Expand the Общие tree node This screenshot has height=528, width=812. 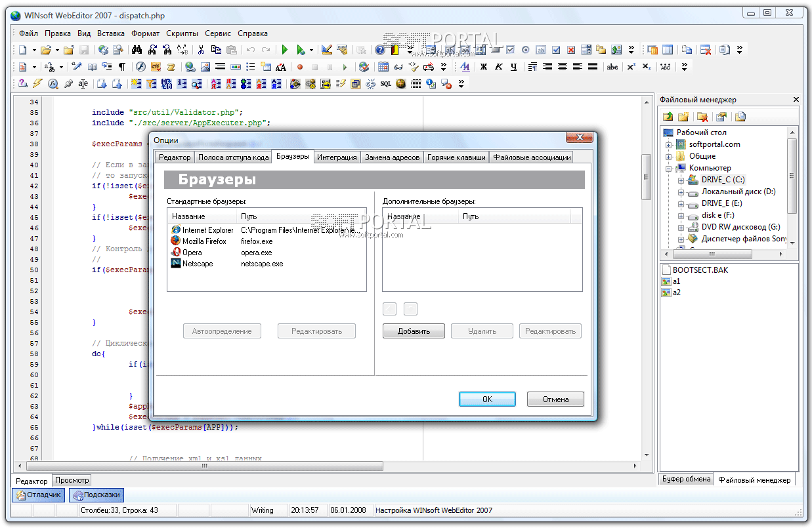(x=669, y=156)
